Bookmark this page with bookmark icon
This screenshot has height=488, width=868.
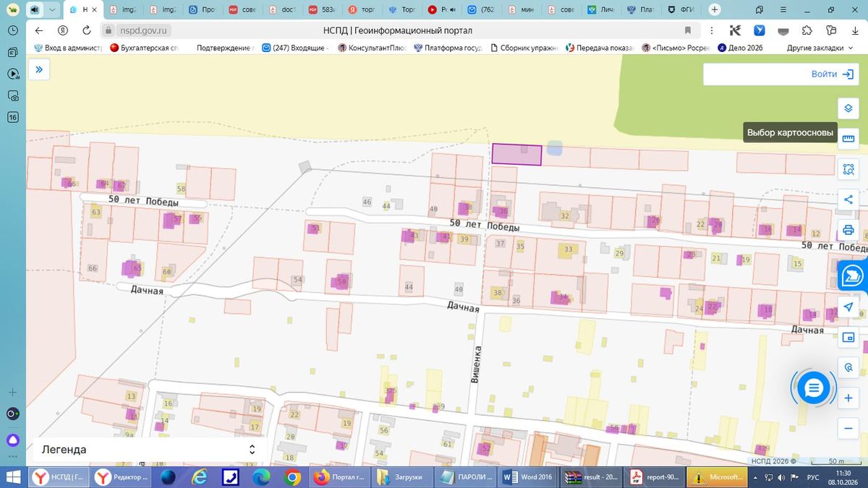coord(688,30)
